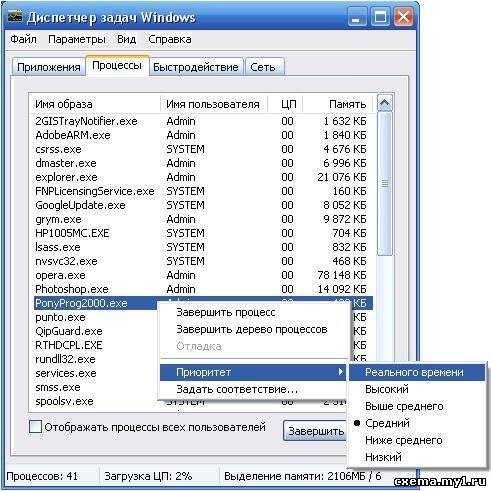The image size is (491, 491).
Task: Set priority to Реального времени
Action: pos(417,372)
